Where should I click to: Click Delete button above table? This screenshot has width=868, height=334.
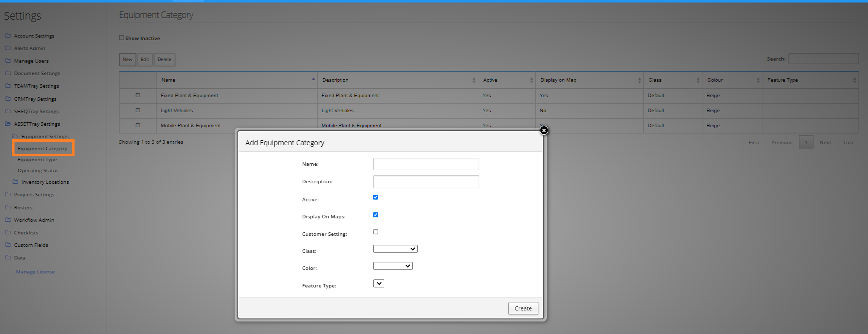click(165, 60)
